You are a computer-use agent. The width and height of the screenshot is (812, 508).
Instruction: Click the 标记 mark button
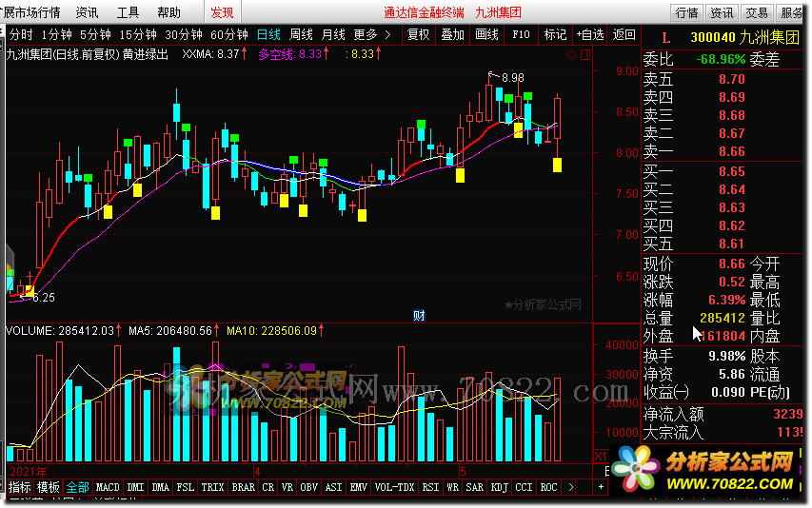click(555, 34)
